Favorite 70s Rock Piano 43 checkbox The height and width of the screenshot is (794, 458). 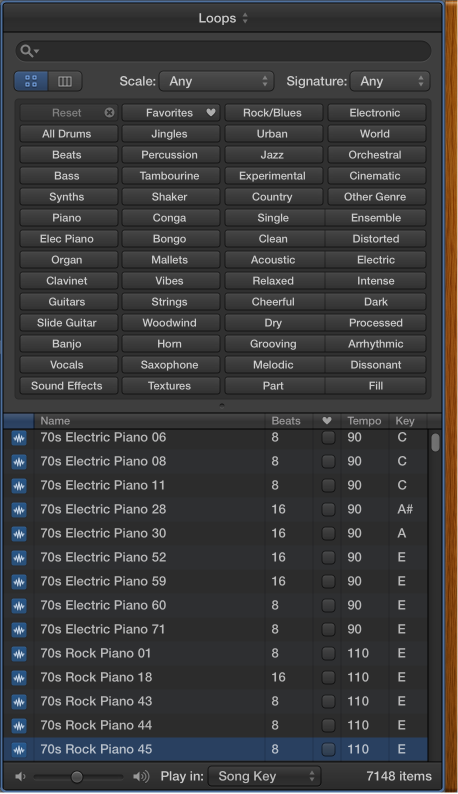point(328,701)
